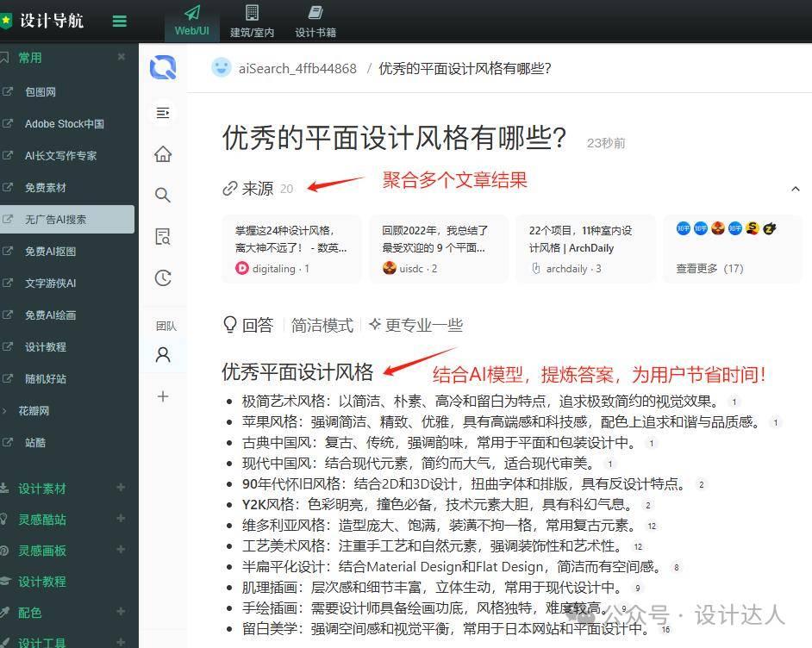Select the magnifier search icon
Viewport: 812px width, 648px height.
click(162, 196)
